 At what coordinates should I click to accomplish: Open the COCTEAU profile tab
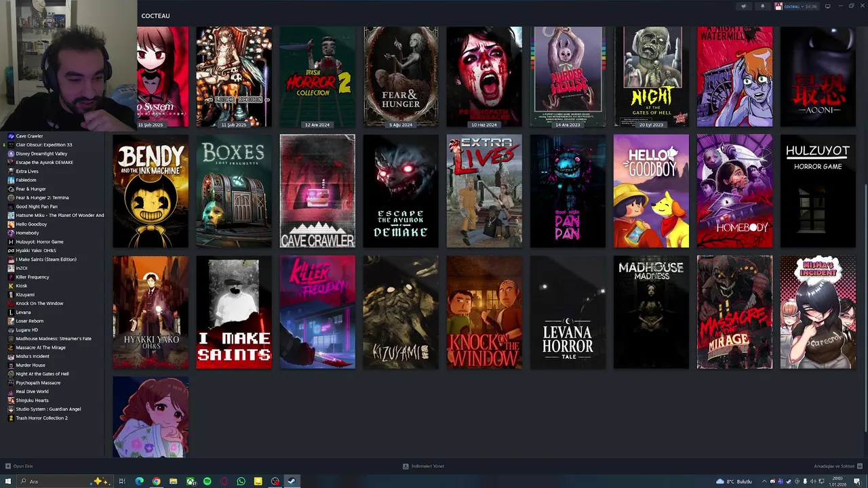coord(155,16)
